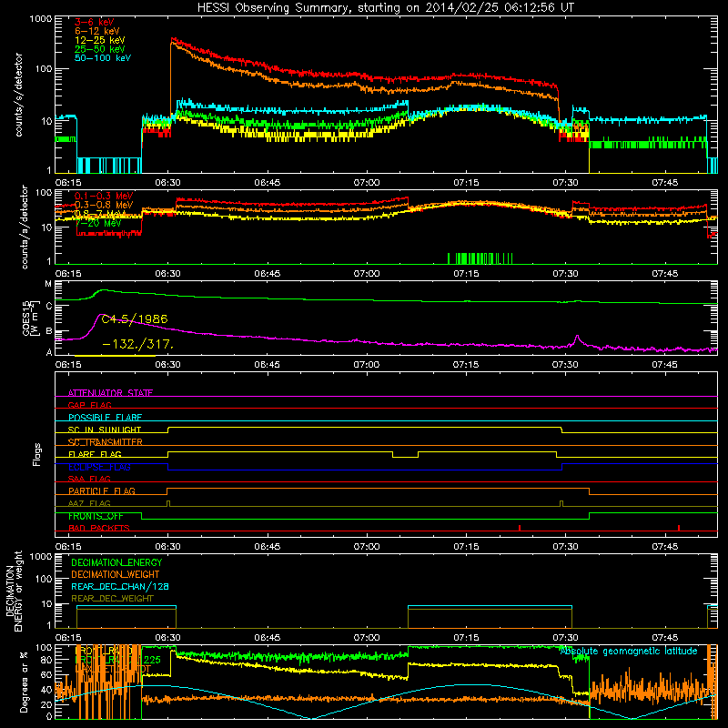Viewport: 728px width, 728px height.
Task: Click the 1000 tick label in keV panel
Action: 40,19
